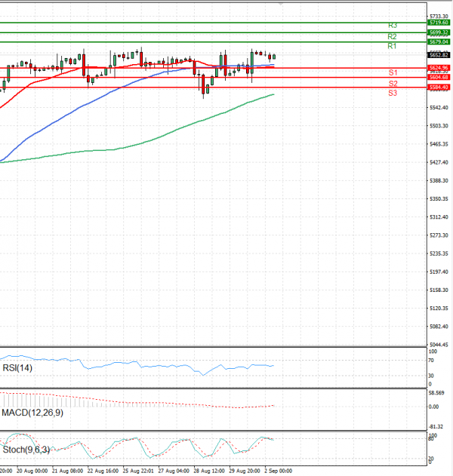Click the Stoch(9,6,3) indicator label
The height and width of the screenshot is (476, 453).
pyautogui.click(x=26, y=450)
